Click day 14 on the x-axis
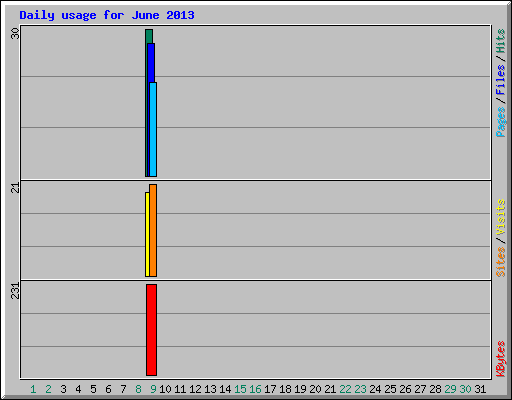 pos(225,389)
